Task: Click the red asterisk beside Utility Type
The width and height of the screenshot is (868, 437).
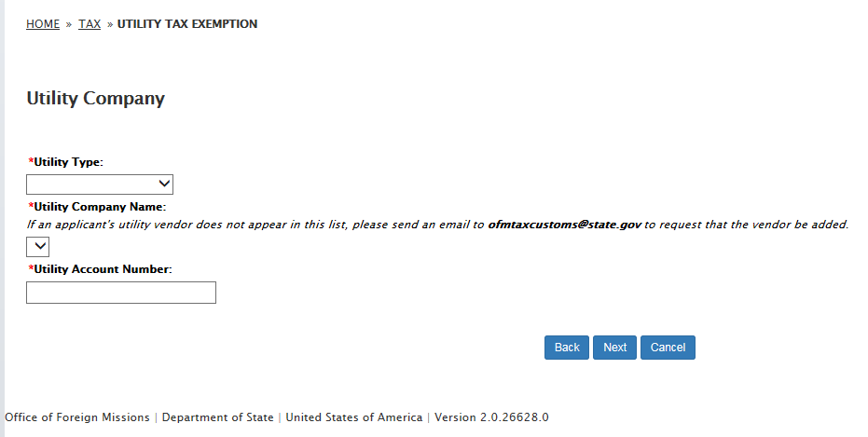Action: pos(31,162)
